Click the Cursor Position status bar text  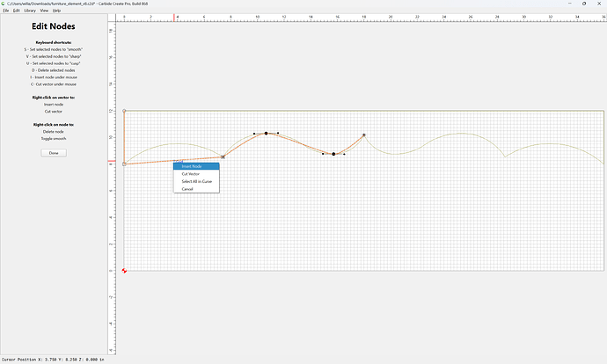(x=53, y=360)
